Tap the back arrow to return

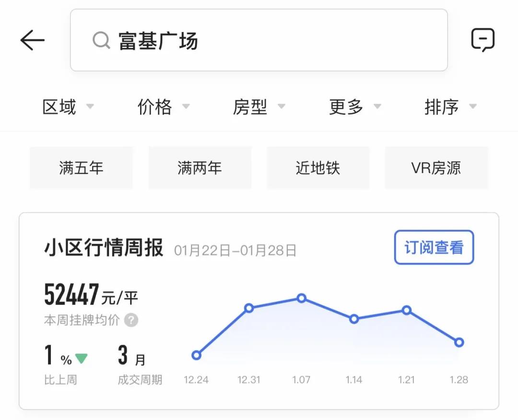coord(32,40)
